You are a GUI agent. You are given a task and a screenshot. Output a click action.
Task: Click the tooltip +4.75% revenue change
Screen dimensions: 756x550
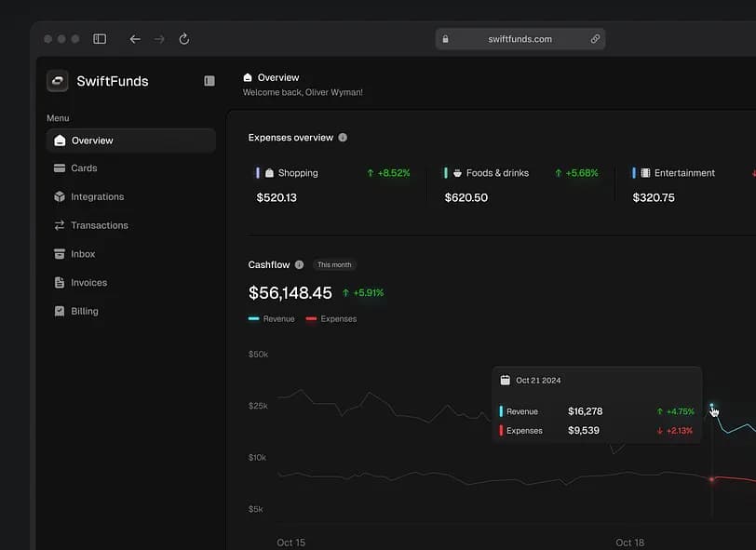(x=676, y=411)
